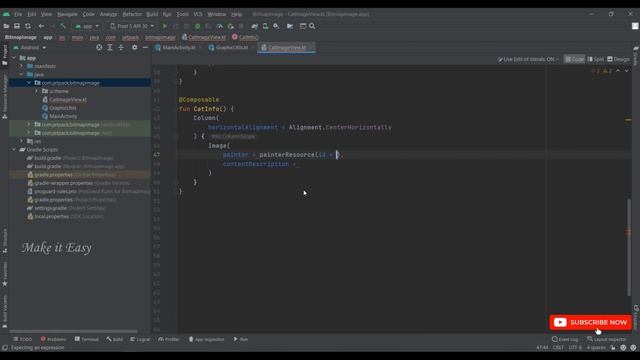The image size is (640, 360).
Task: Open CatImageView.kt in project tree
Action: click(64, 100)
